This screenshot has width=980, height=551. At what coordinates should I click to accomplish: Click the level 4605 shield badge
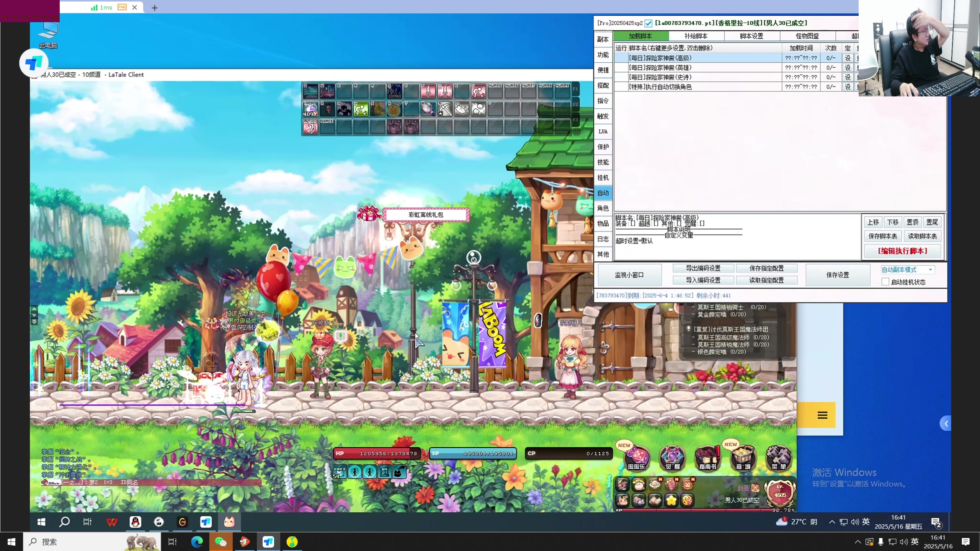tap(780, 493)
